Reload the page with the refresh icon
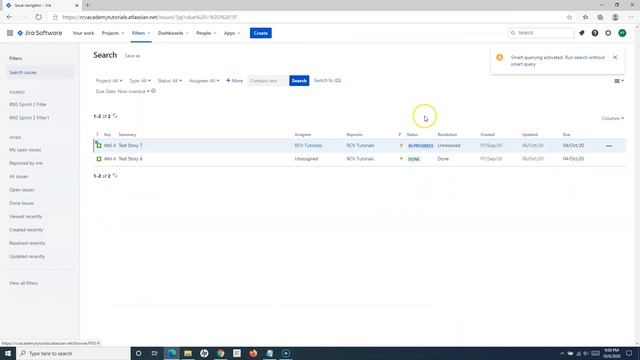 (38, 17)
